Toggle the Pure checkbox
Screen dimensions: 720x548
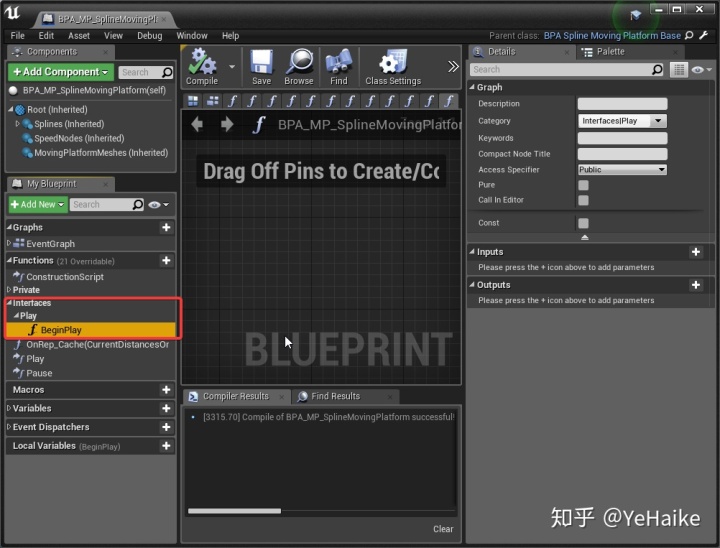click(583, 185)
